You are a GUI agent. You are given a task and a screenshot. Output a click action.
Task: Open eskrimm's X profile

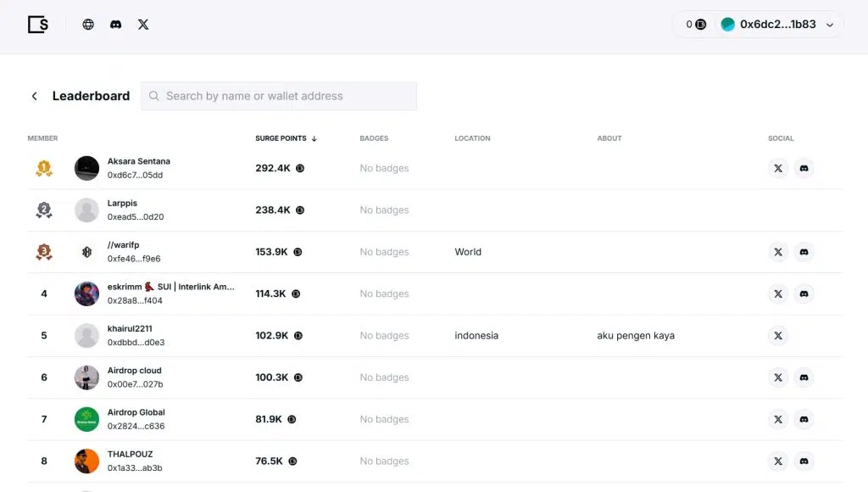click(778, 294)
